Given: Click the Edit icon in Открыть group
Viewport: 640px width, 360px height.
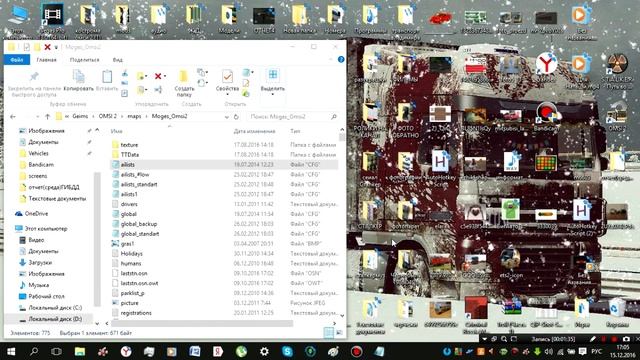Looking at the screenshot, I should tap(246, 83).
